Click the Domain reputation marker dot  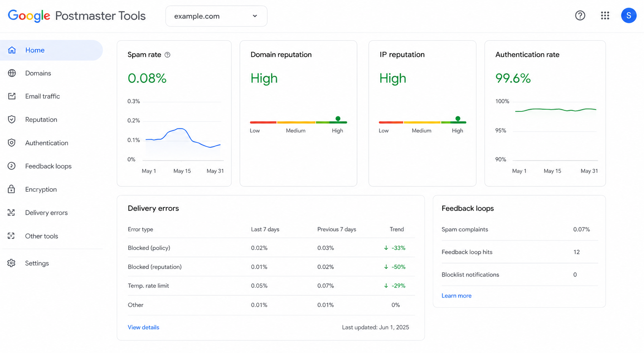[338, 119]
